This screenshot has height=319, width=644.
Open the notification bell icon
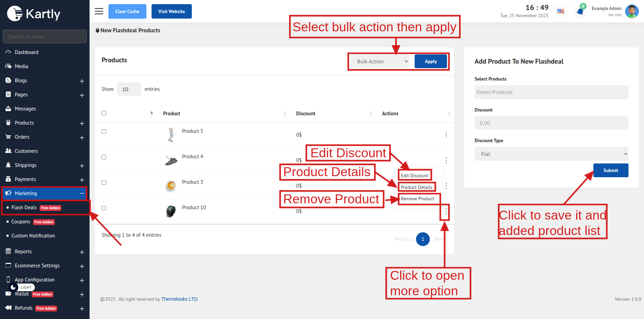click(x=580, y=11)
